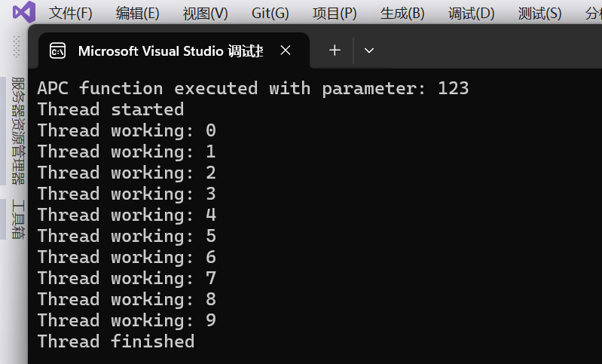Open the 生成(B) menu
The image size is (602, 364).
click(x=402, y=13)
